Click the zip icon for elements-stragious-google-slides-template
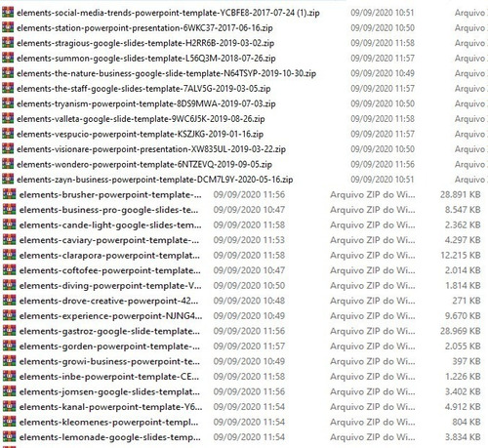The height and width of the screenshot is (448, 488). (x=8, y=43)
